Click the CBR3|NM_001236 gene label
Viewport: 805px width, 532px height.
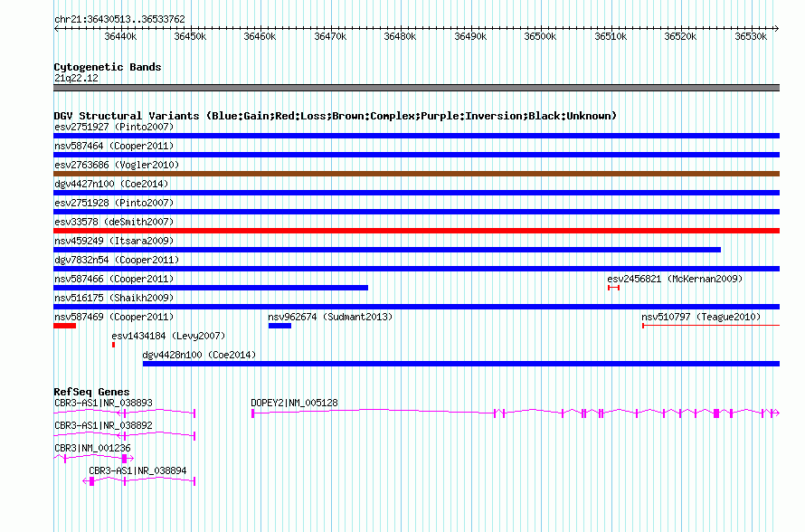click(x=92, y=448)
